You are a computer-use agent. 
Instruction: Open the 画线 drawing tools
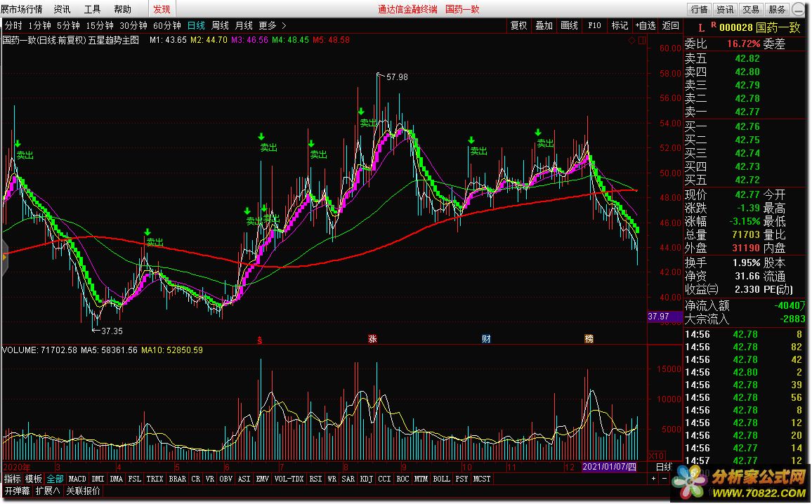(x=569, y=25)
